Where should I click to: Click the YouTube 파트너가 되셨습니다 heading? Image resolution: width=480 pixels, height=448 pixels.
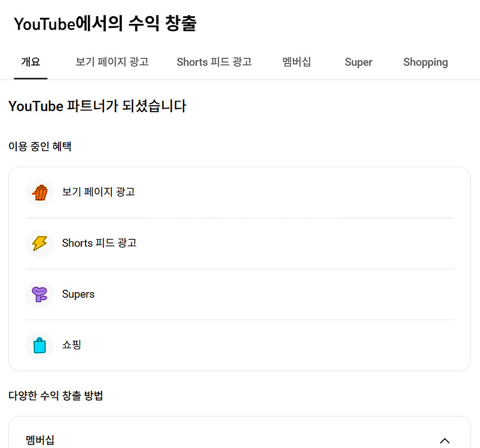97,106
